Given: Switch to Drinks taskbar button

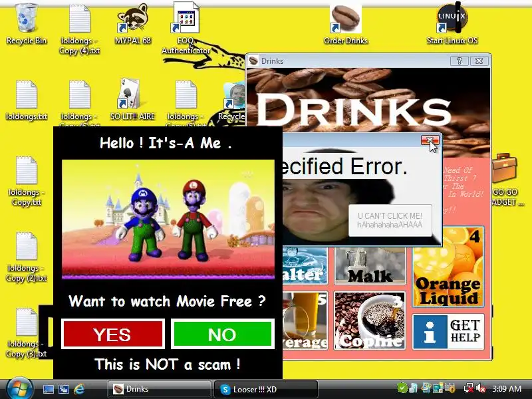Looking at the screenshot, I should (x=160, y=389).
